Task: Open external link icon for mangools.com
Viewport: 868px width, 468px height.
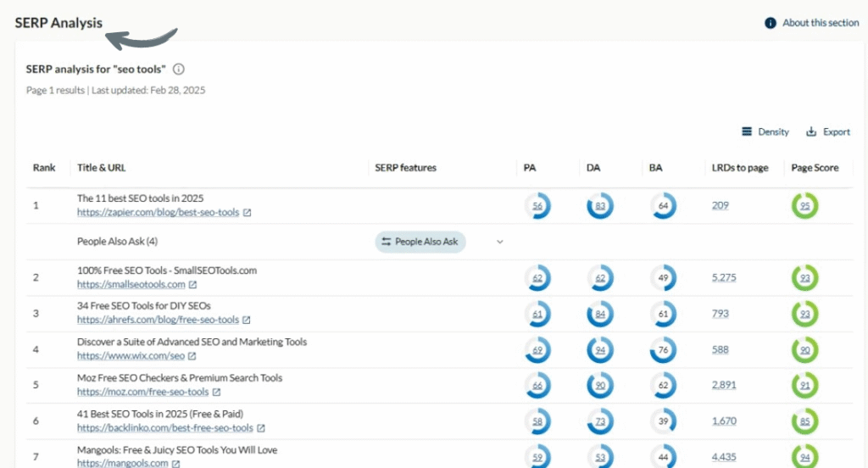Action: coord(175,464)
